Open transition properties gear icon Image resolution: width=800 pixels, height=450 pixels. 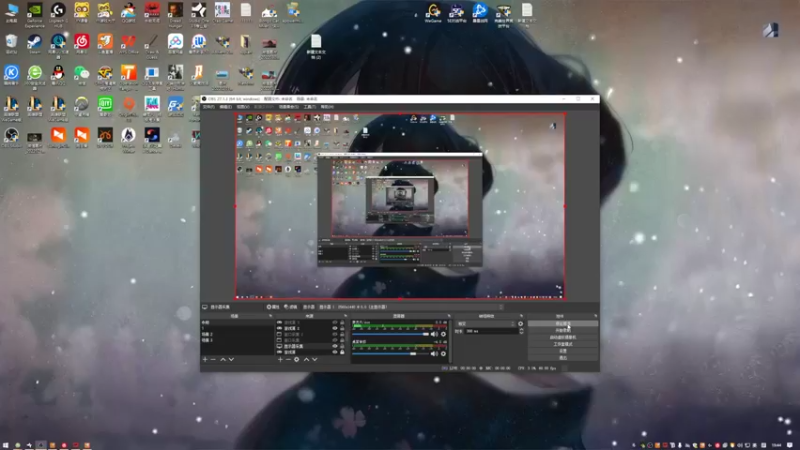[520, 323]
